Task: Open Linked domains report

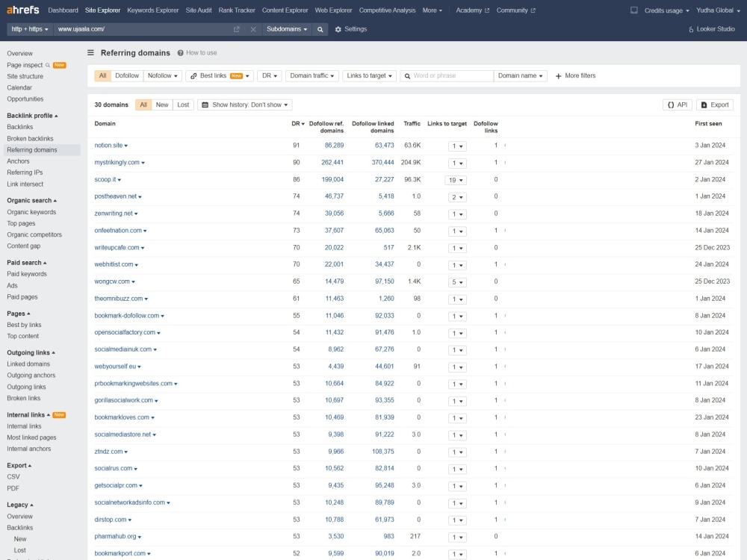Action: (x=28, y=364)
